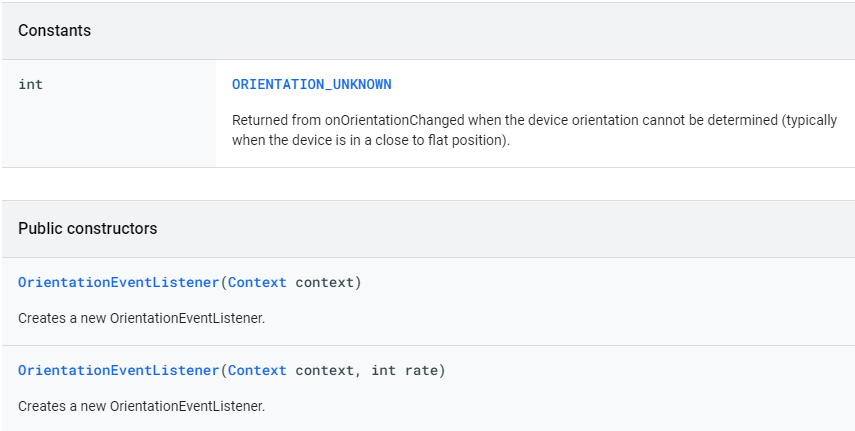Click the phrase "device orientation cannot be determined"

point(620,120)
